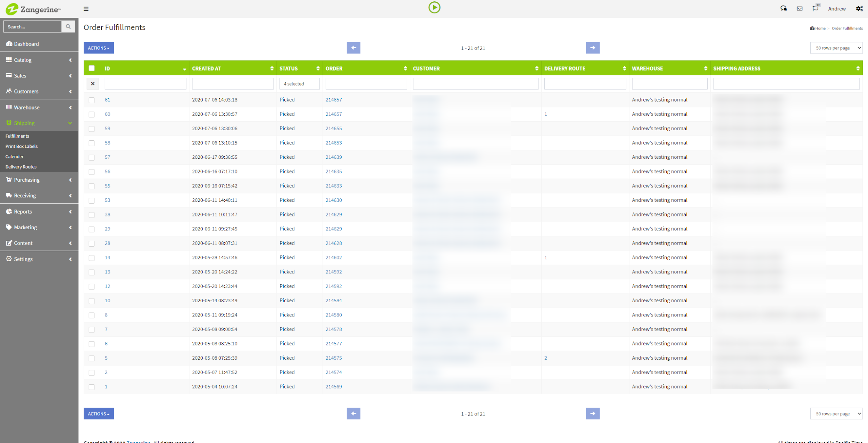The width and height of the screenshot is (868, 443).
Task: Click the Marketing tag icon
Action: [9, 227]
